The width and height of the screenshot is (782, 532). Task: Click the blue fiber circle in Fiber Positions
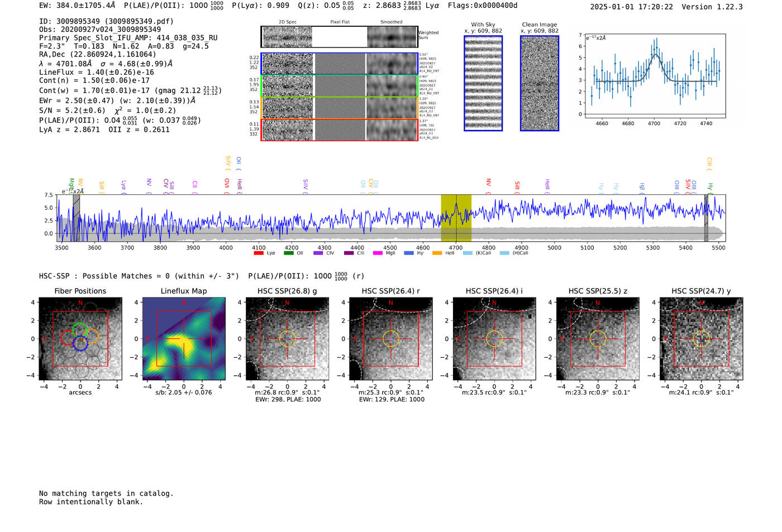pyautogui.click(x=80, y=344)
